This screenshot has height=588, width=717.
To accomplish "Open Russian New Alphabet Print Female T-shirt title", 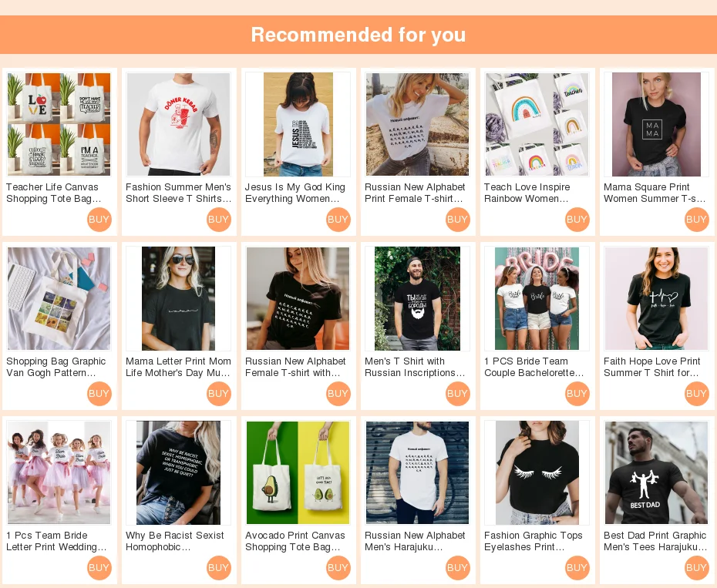I will point(415,193).
